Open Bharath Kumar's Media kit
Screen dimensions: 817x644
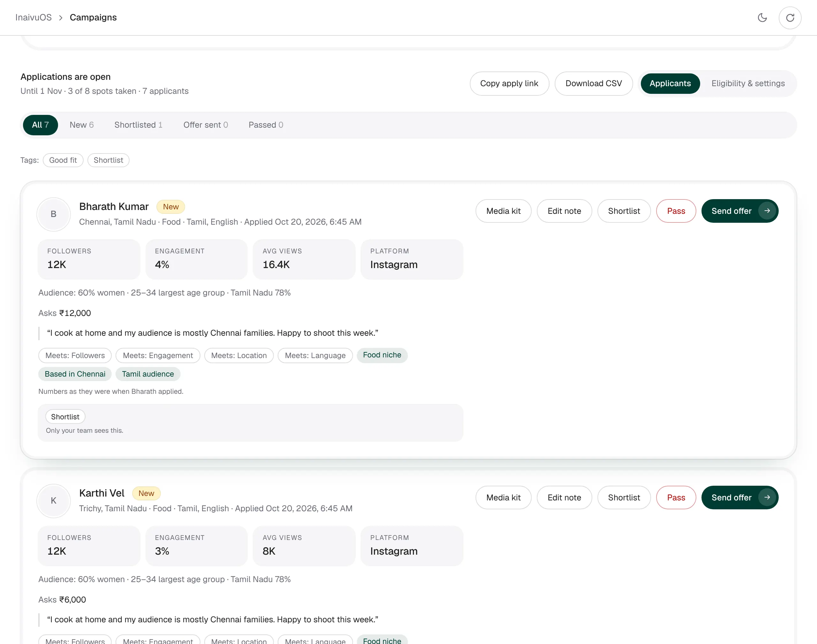click(503, 211)
